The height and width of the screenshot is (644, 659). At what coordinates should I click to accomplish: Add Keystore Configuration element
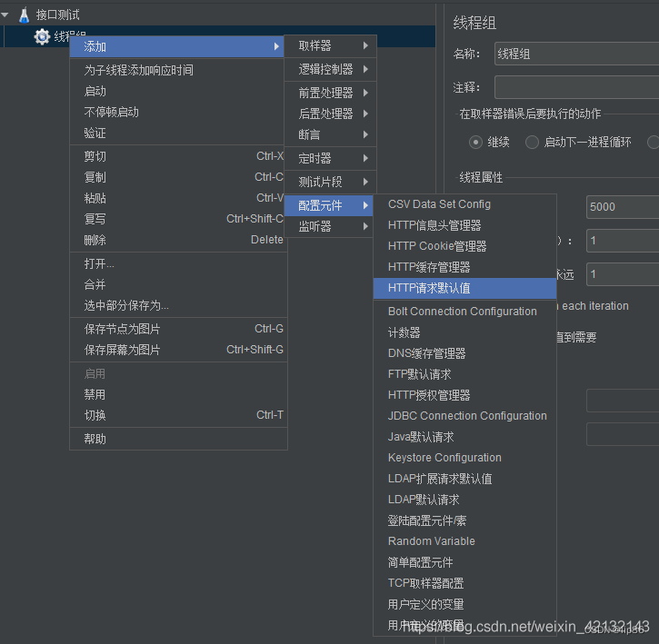464,458
